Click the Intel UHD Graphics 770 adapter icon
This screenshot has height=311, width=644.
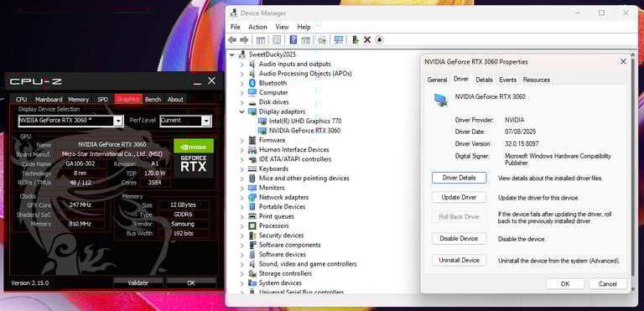(x=262, y=122)
